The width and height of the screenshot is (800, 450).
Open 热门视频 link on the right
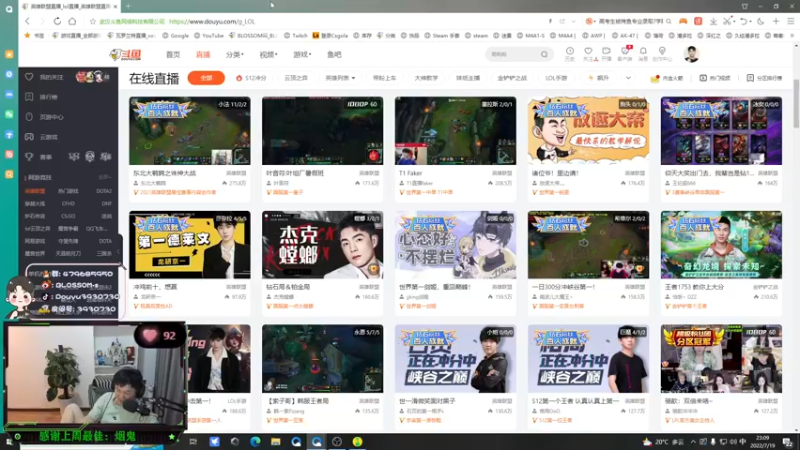coord(715,78)
